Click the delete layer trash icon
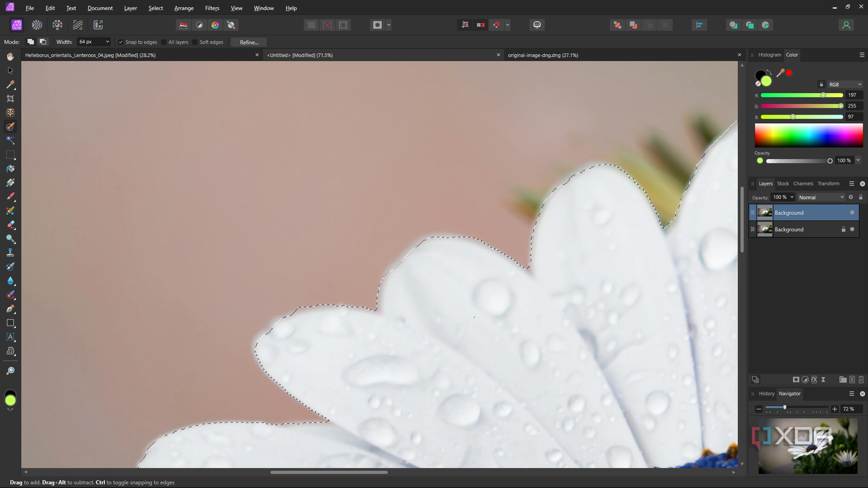This screenshot has height=488, width=868. pyautogui.click(x=861, y=380)
